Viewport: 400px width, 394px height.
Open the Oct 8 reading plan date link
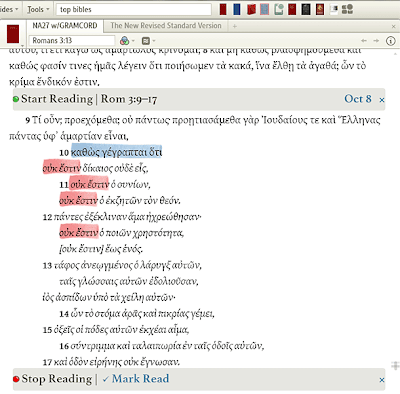click(358, 99)
